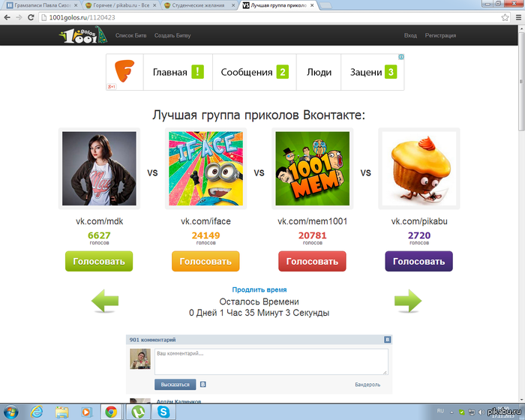Close the Лучшая группа приколов tab
Viewport: 525px width, 420px height.
[x=312, y=5]
